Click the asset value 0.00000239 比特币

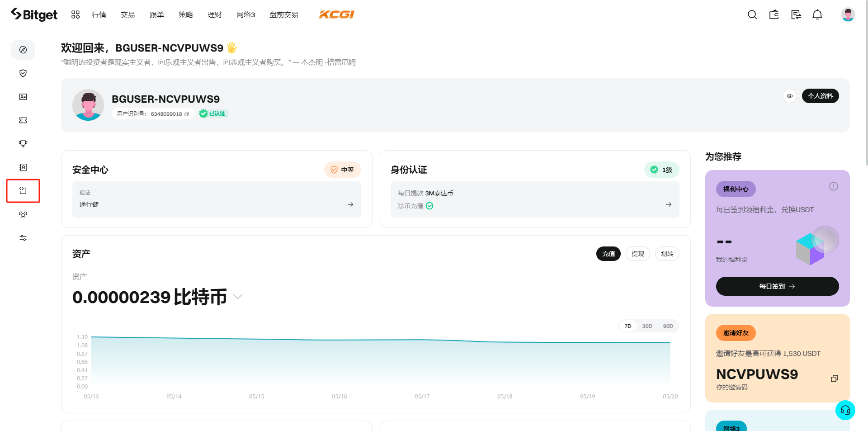point(150,297)
